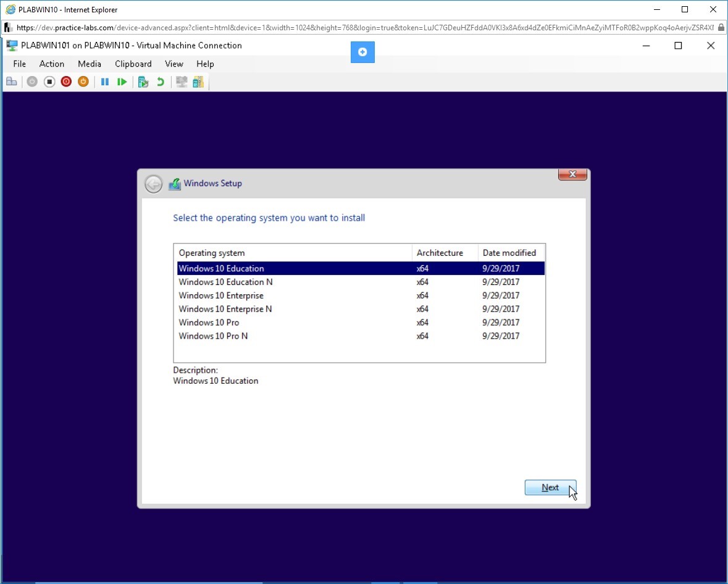
Task: Open the Help menu
Action: 205,64
